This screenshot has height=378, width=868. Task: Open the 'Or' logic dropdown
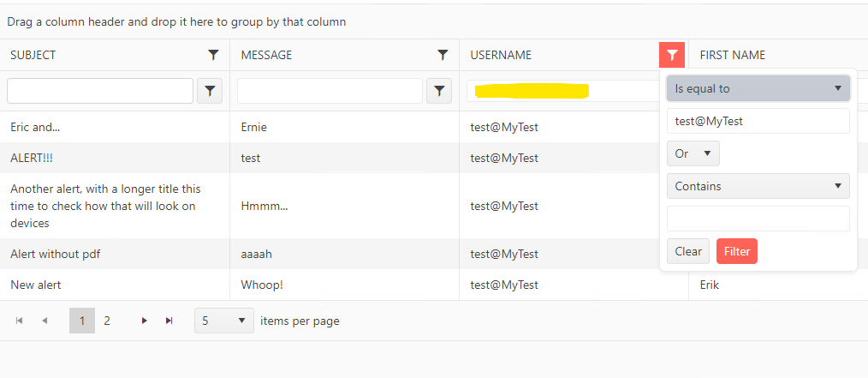pos(693,153)
